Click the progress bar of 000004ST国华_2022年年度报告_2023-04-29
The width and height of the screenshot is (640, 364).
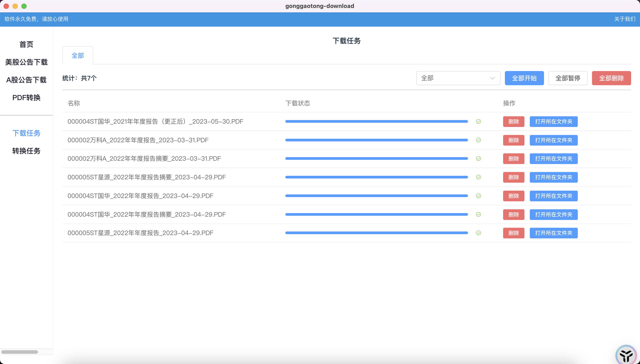click(376, 196)
